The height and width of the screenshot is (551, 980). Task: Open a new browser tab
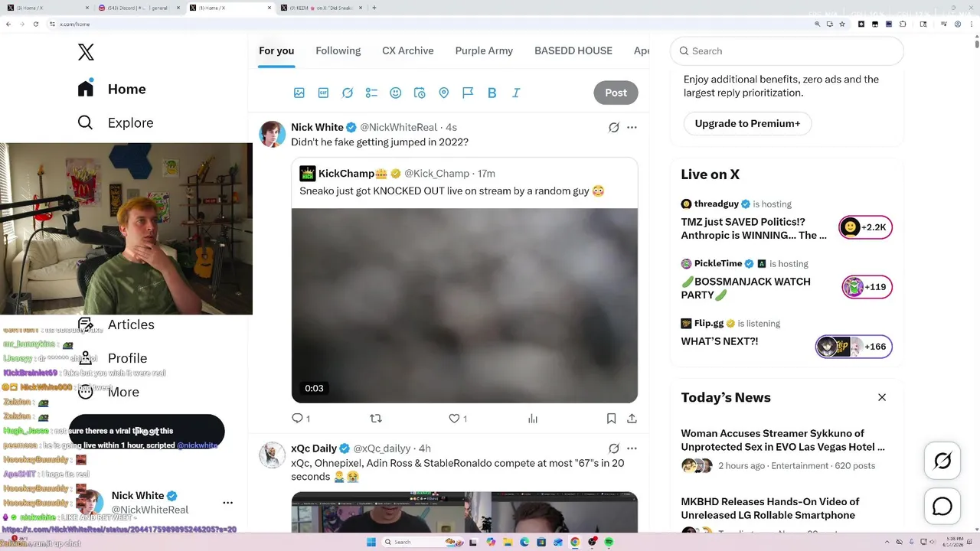click(x=374, y=8)
